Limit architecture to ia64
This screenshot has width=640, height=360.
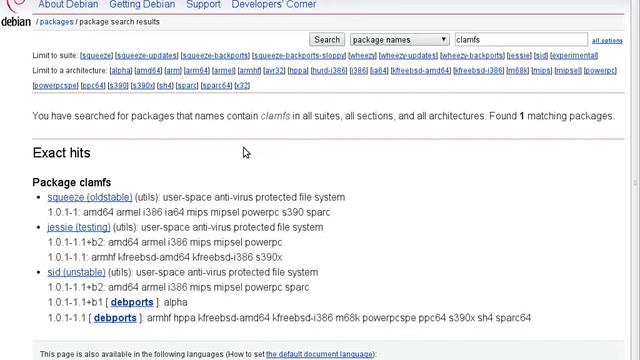[380, 71]
